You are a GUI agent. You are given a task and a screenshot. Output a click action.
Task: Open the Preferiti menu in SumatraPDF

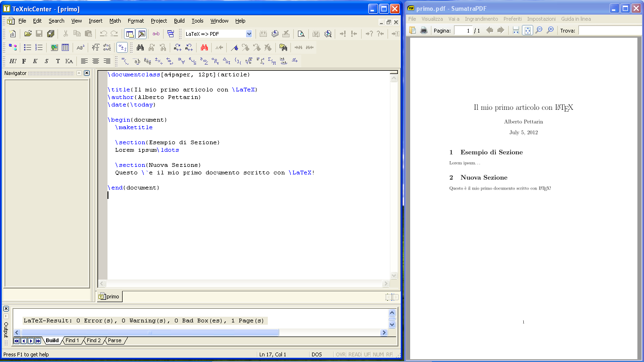(512, 19)
